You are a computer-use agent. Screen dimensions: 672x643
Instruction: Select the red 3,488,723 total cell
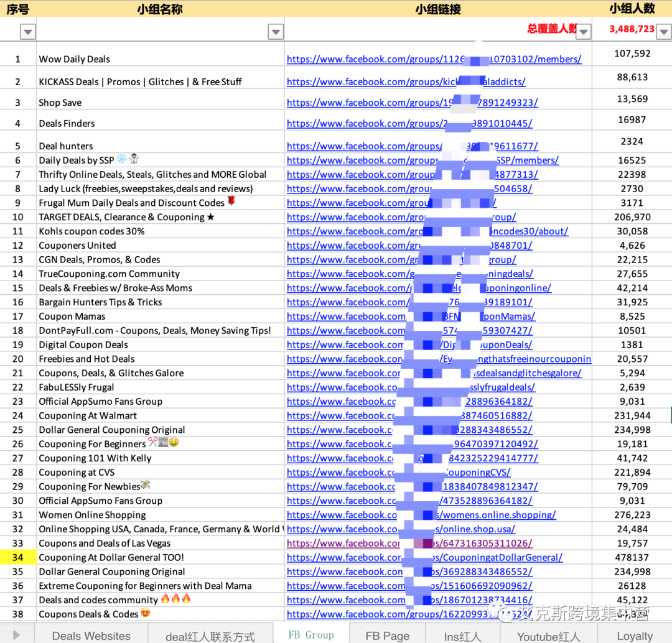630,28
